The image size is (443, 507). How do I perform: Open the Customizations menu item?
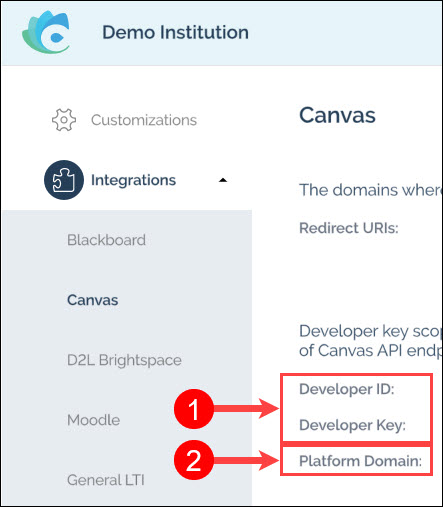click(x=144, y=120)
